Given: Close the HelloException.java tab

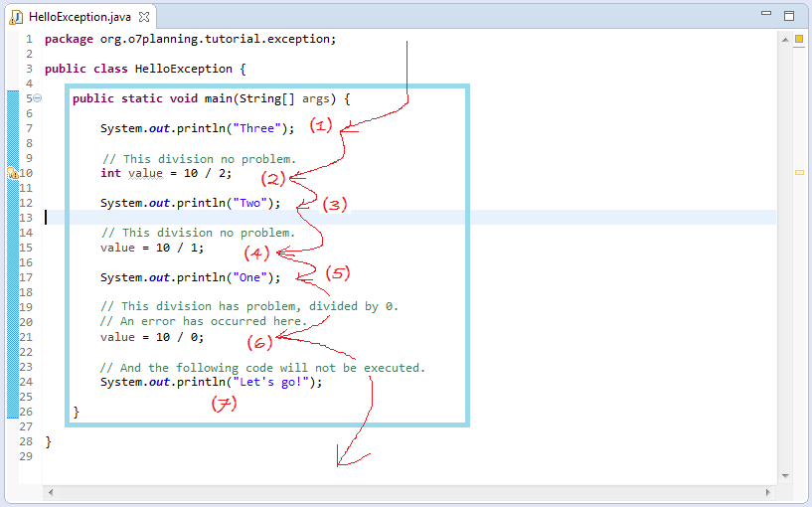Looking at the screenshot, I should [144, 17].
